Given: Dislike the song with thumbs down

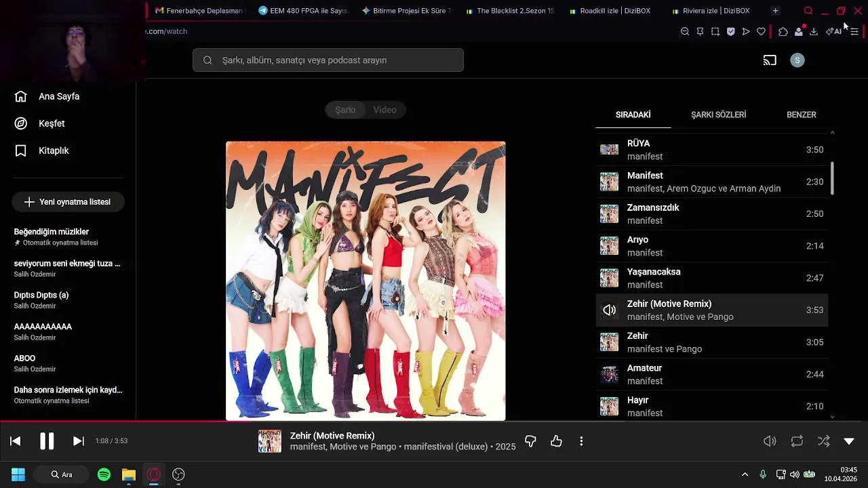Looking at the screenshot, I should 530,441.
